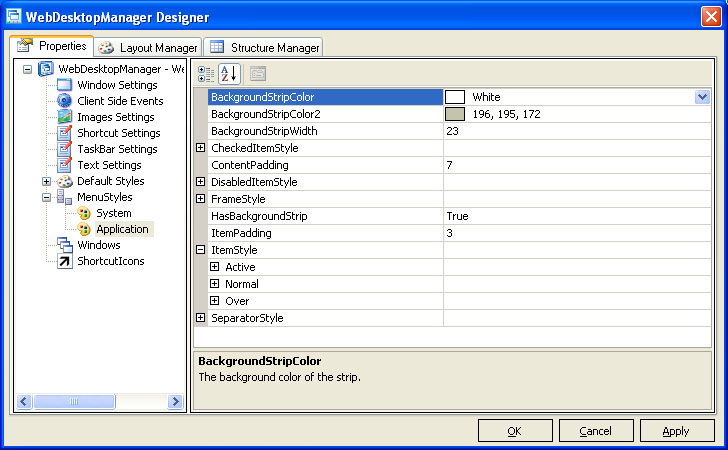The height and width of the screenshot is (450, 728).
Task: Click the Apply button
Action: pos(676,430)
